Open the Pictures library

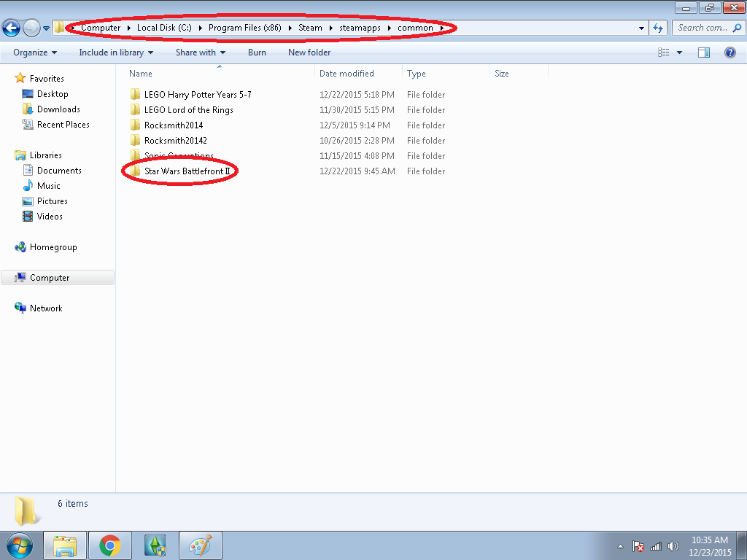[x=53, y=201]
